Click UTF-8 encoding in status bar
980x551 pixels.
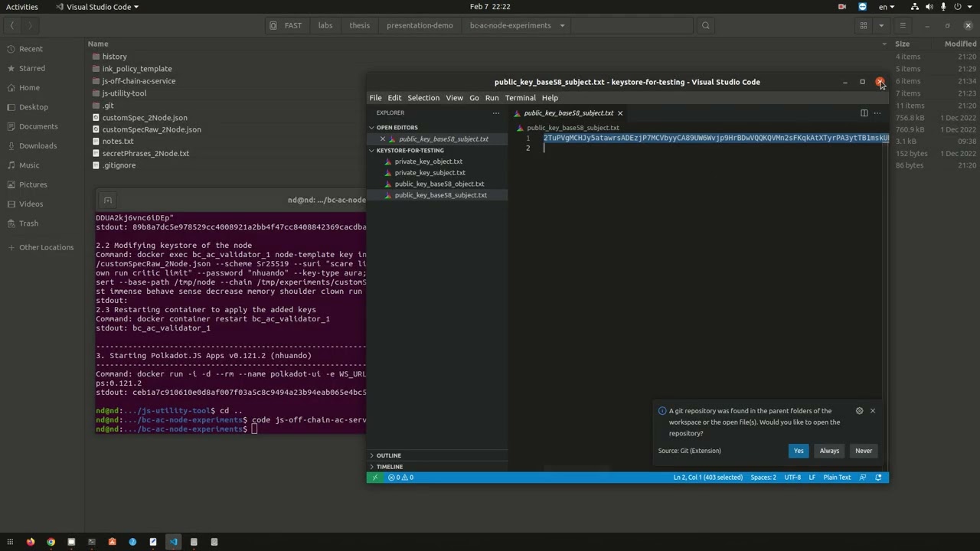coord(792,478)
